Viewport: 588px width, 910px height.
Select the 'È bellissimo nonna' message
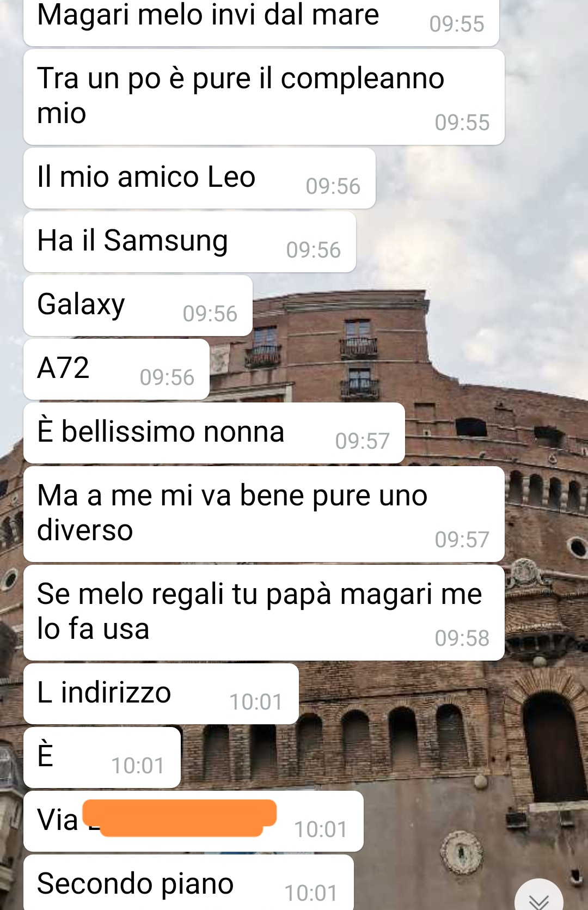pos(214,433)
